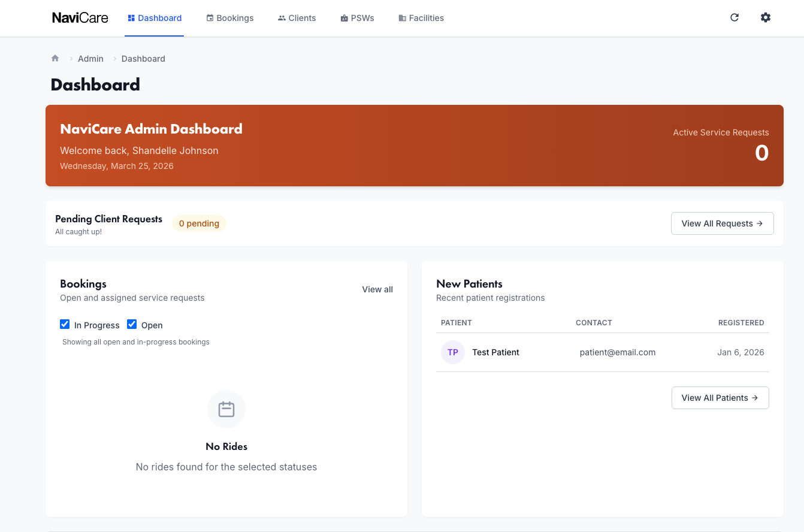The width and height of the screenshot is (804, 532).
Task: Click View all link in Bookings
Action: pos(377,289)
